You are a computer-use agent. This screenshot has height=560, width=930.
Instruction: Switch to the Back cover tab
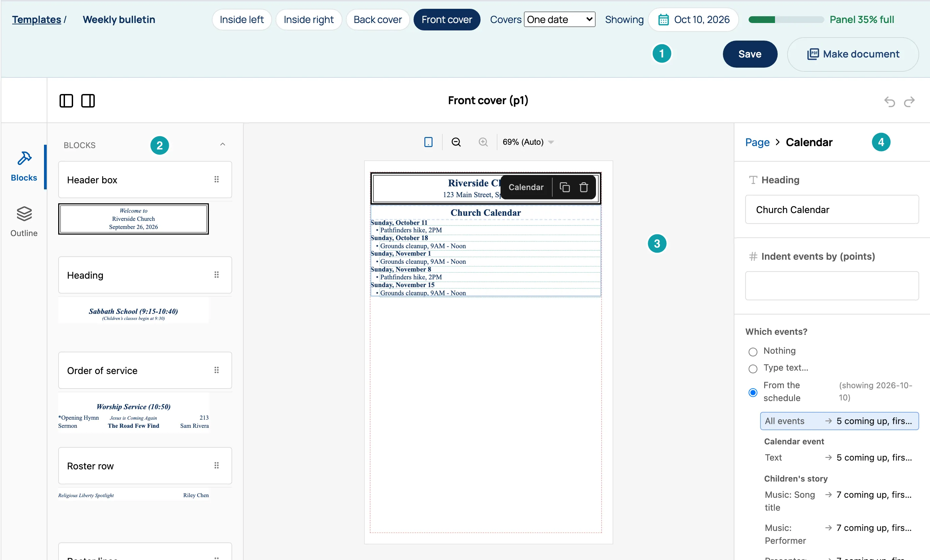pos(378,20)
